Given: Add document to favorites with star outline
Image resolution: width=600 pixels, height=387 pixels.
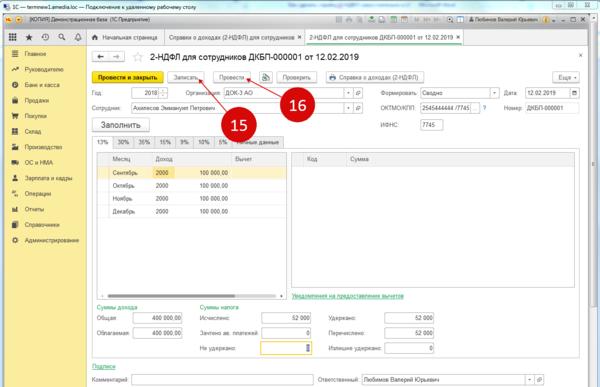Looking at the screenshot, I should [x=138, y=57].
